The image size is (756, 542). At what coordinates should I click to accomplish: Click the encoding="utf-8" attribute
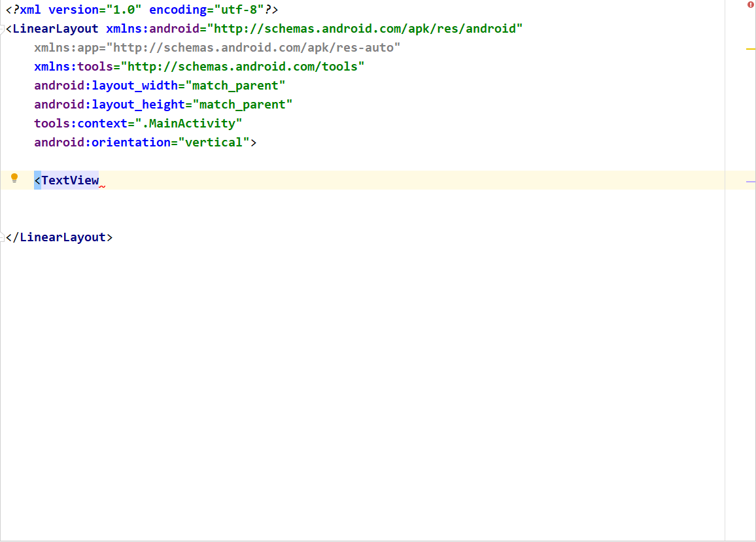[207, 10]
